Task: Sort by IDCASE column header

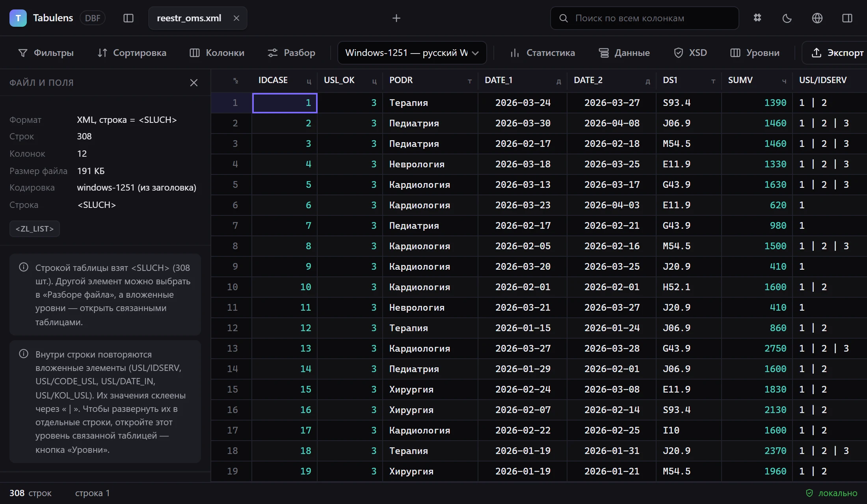Action: point(285,80)
